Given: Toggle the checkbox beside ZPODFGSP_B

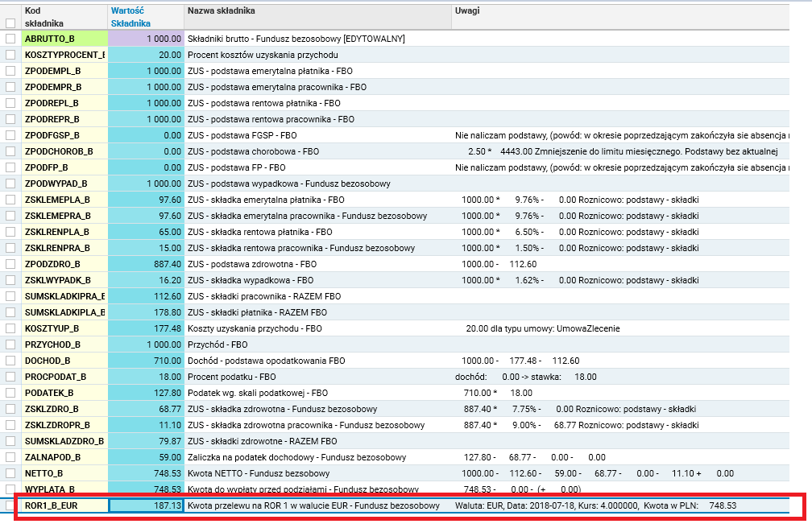Looking at the screenshot, I should (x=10, y=135).
